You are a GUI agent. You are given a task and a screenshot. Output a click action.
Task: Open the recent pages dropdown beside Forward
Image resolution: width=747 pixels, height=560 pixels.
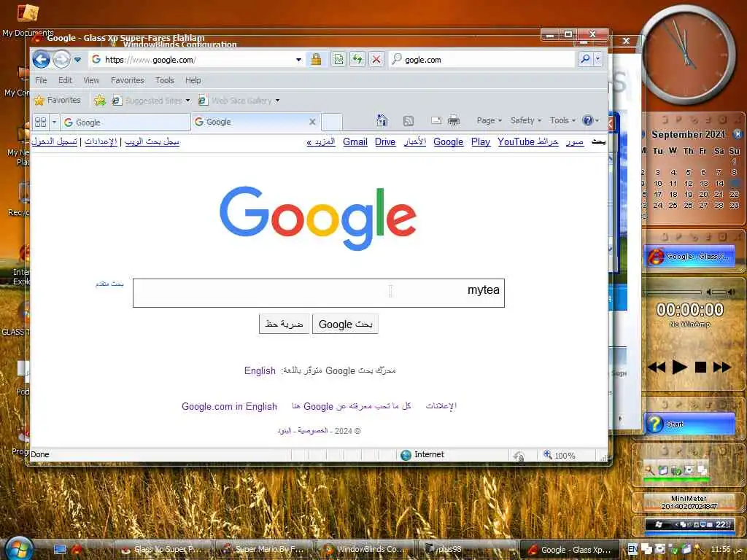[77, 60]
